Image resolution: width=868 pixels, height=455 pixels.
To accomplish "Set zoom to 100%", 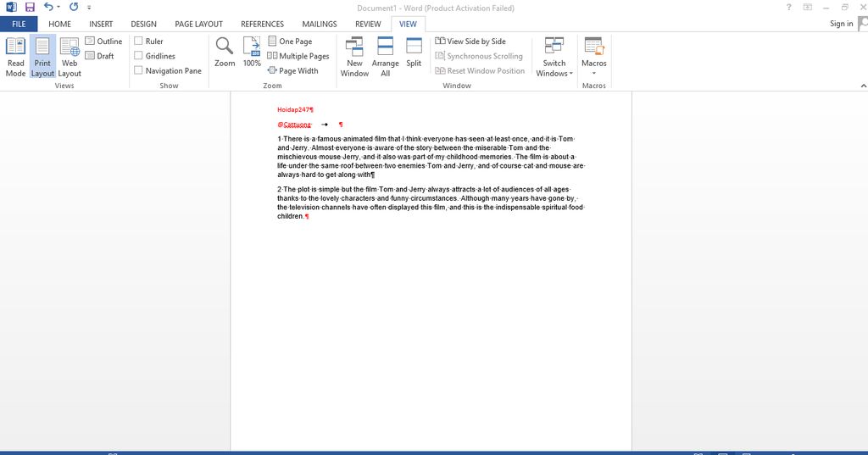I will (x=252, y=53).
